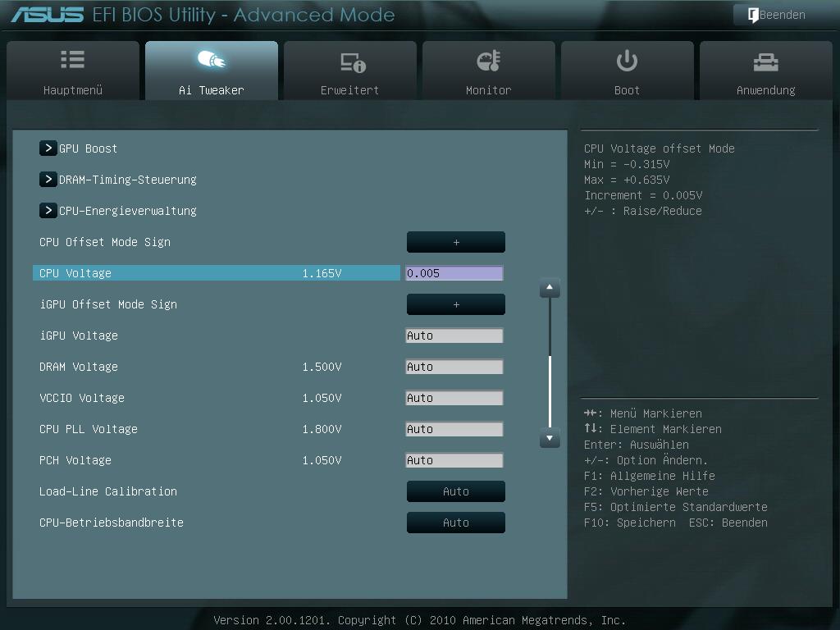Open CPU-Betriebsbandbreite Auto dropdown

pyautogui.click(x=456, y=523)
